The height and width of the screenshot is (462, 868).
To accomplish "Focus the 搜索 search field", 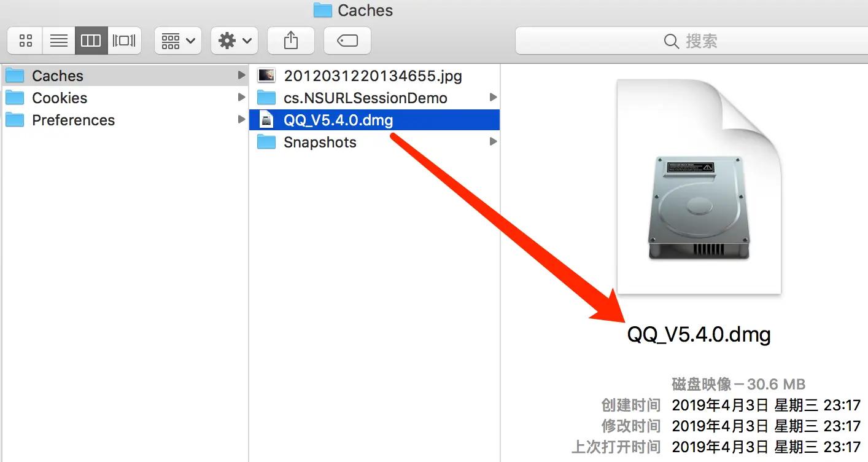I will (691, 41).
